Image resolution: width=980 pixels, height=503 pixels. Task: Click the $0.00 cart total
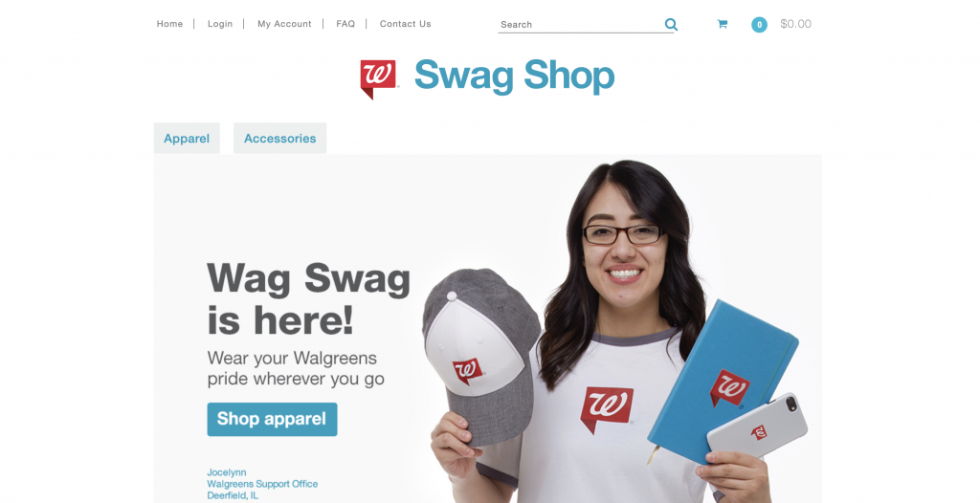[795, 24]
